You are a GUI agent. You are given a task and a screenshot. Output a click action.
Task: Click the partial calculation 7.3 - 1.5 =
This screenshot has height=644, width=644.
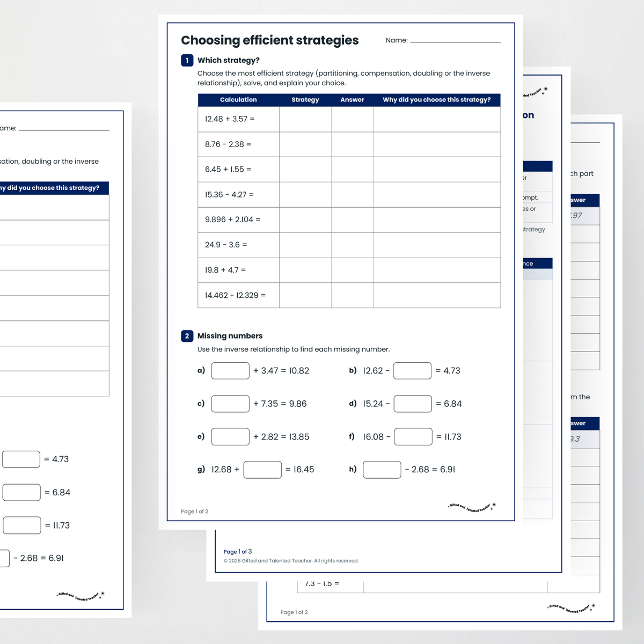click(x=322, y=583)
